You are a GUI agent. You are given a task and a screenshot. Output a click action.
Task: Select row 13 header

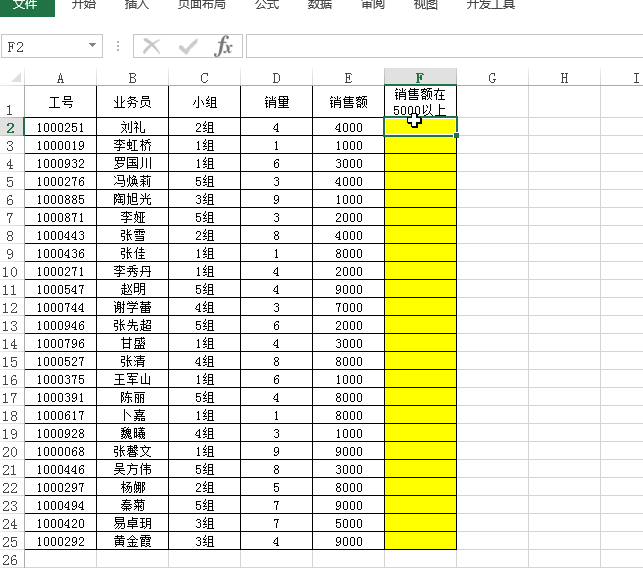pos(11,326)
